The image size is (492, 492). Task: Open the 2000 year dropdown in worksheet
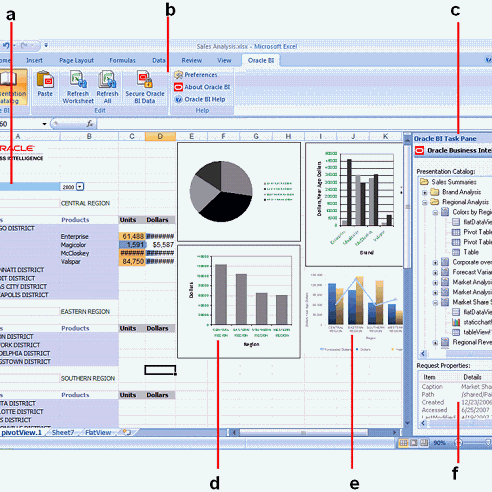pos(80,187)
